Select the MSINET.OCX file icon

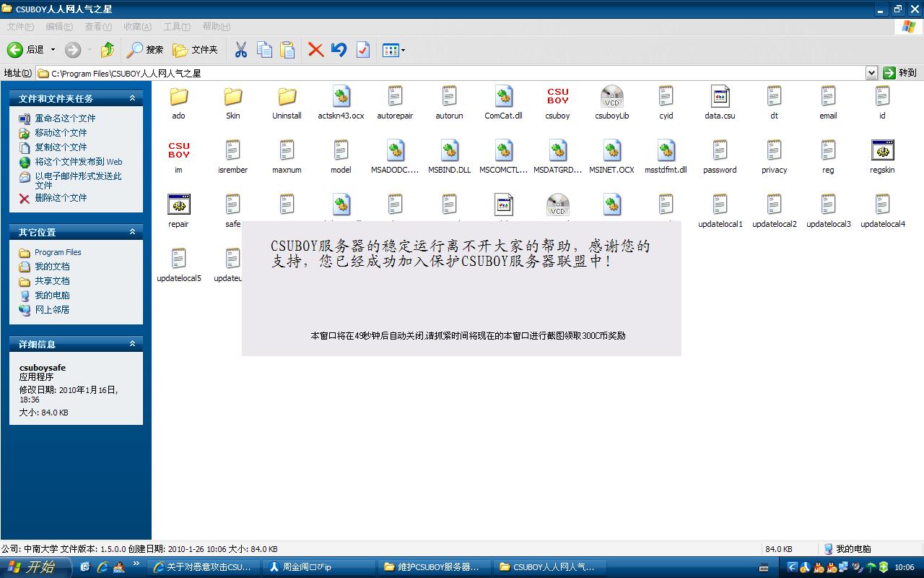coord(611,150)
